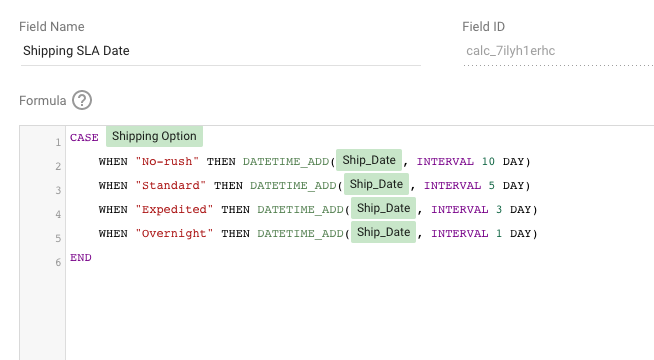Select Ship_Date chip on the No-rush line
This screenshot has width=654, height=360.
coord(369,160)
